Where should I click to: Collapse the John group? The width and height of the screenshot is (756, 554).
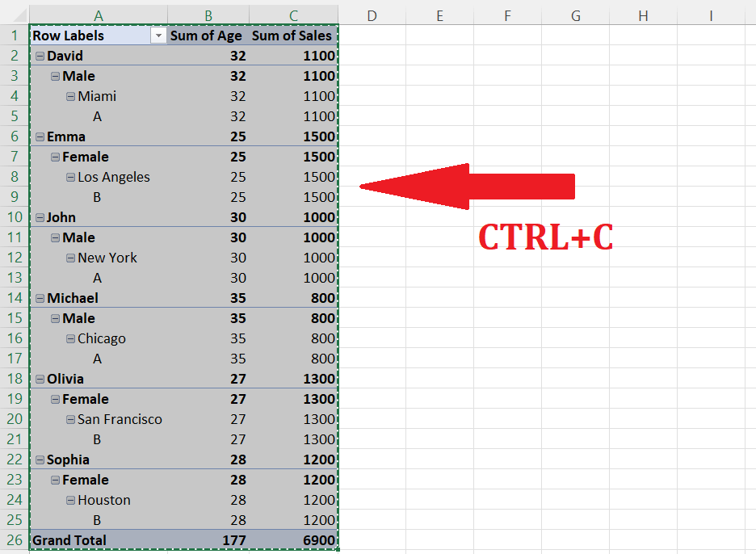tap(40, 216)
